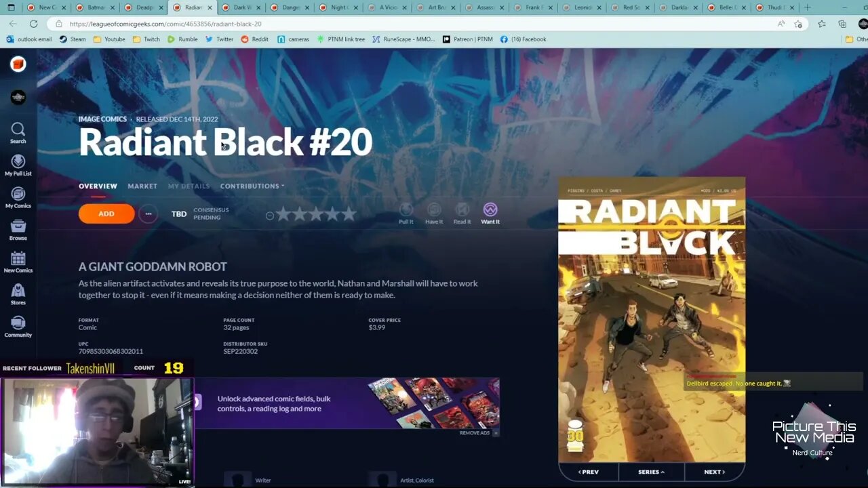Click the address bar URL
The image size is (868, 488).
(165, 24)
